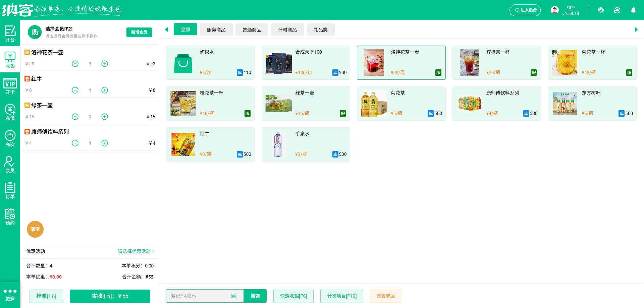Click the 新增会员 add member button
This screenshot has width=644, height=308.
click(139, 32)
